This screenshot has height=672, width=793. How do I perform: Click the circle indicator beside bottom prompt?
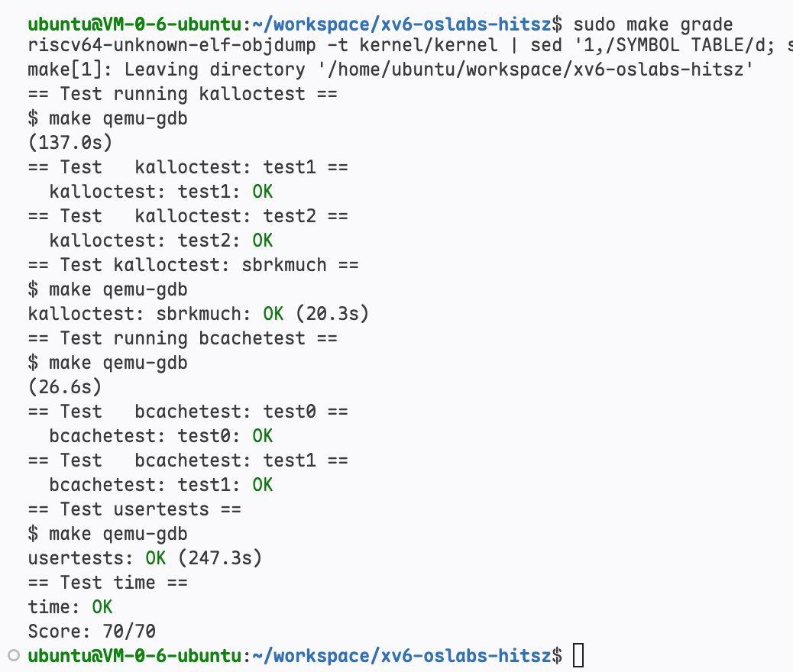pyautogui.click(x=14, y=655)
